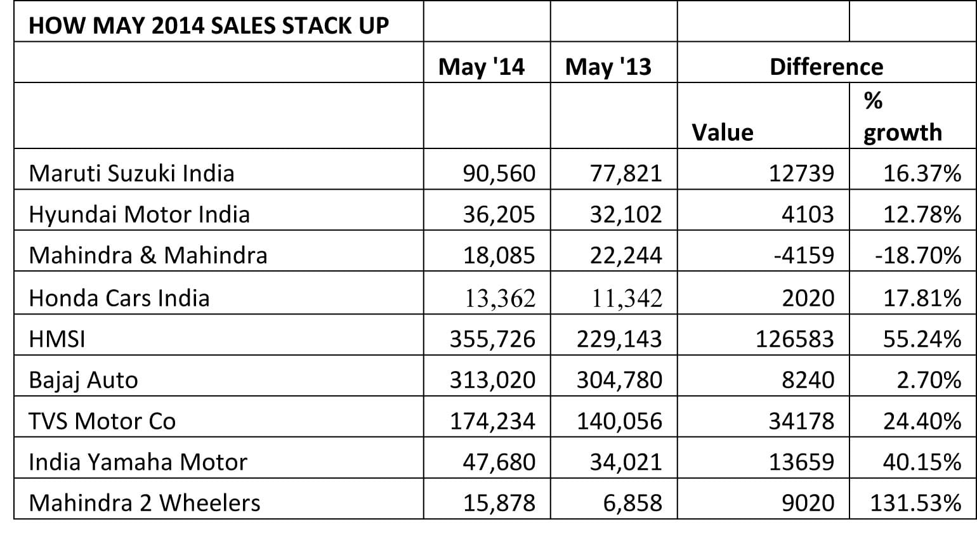
Task: Select the Hyundai Motor India row label
Action: pyautogui.click(x=140, y=214)
